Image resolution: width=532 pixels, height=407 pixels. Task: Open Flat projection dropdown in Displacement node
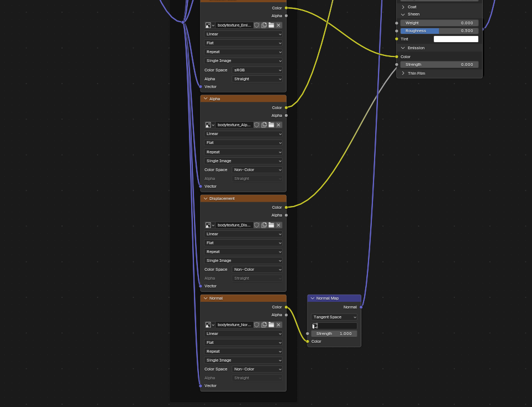(x=243, y=243)
